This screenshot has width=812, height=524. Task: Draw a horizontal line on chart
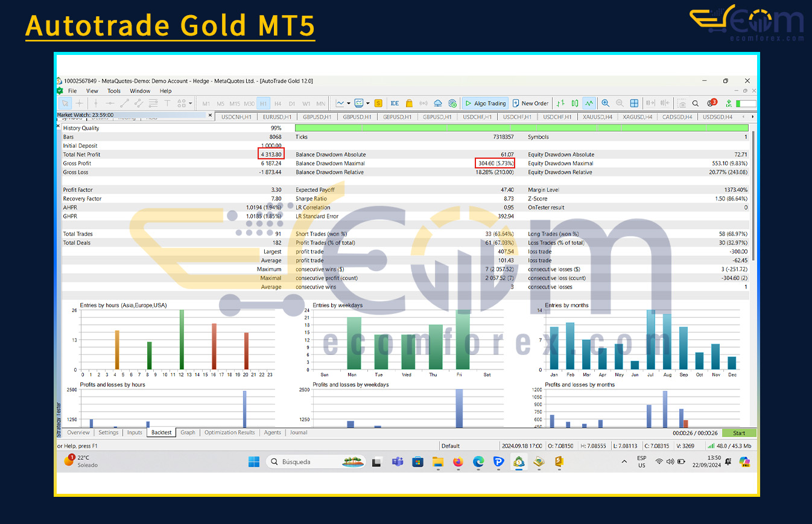click(x=109, y=103)
